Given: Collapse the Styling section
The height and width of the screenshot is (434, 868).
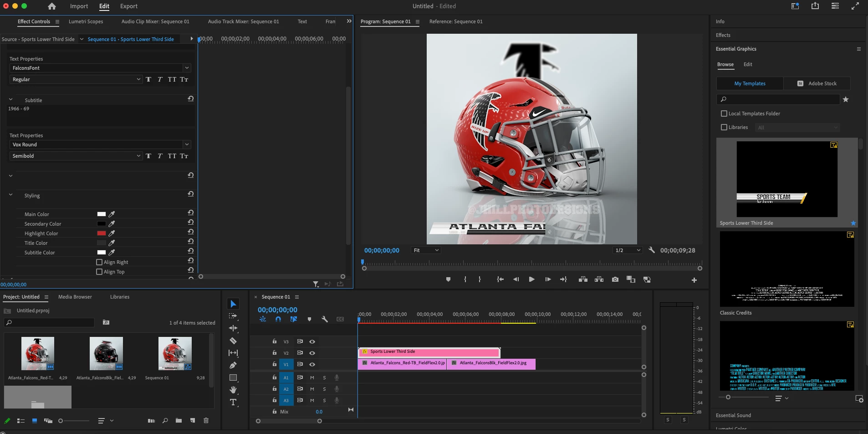Looking at the screenshot, I should (x=11, y=195).
